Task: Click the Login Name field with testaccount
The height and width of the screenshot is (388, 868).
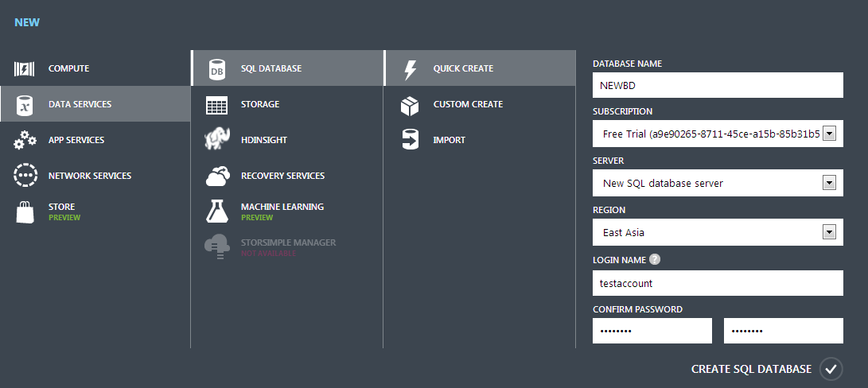Action: [718, 283]
